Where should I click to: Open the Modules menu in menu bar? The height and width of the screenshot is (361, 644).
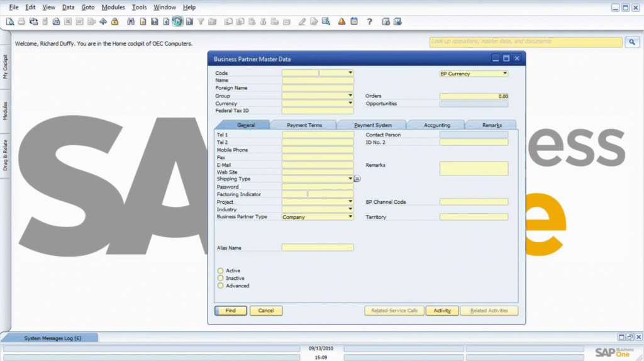pos(113,8)
